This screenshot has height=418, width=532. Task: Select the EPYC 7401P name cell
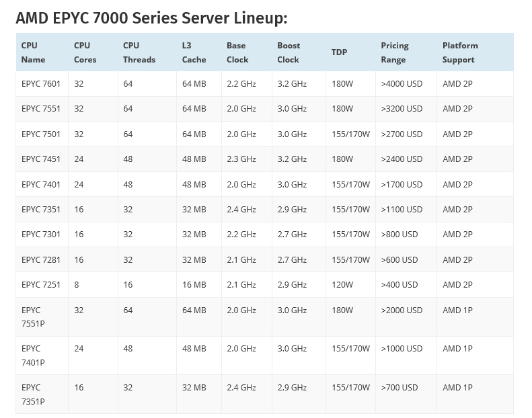coord(33,356)
